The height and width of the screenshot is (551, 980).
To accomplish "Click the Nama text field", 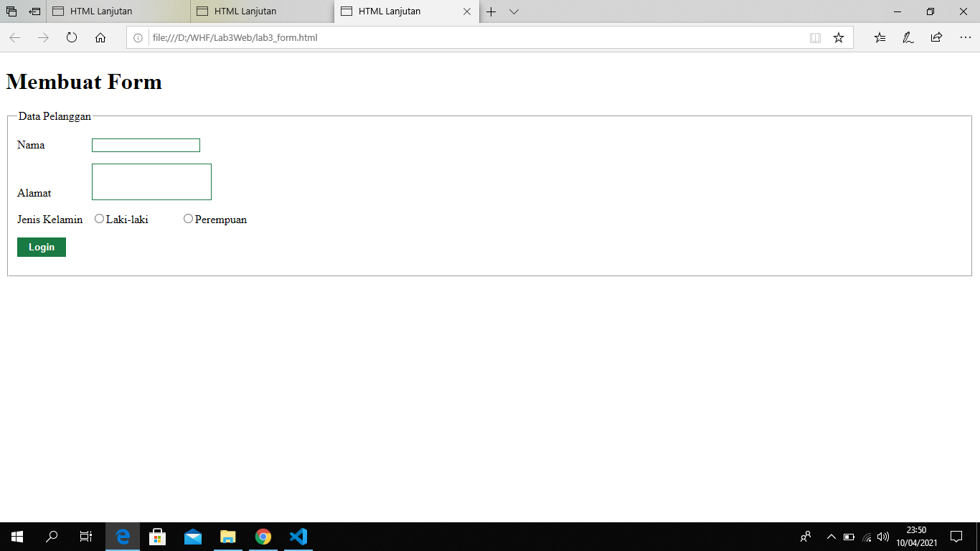I will 146,145.
